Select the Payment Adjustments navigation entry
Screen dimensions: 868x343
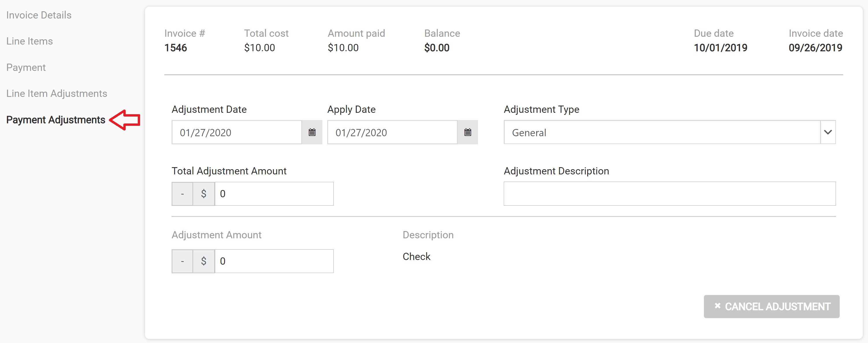point(55,120)
